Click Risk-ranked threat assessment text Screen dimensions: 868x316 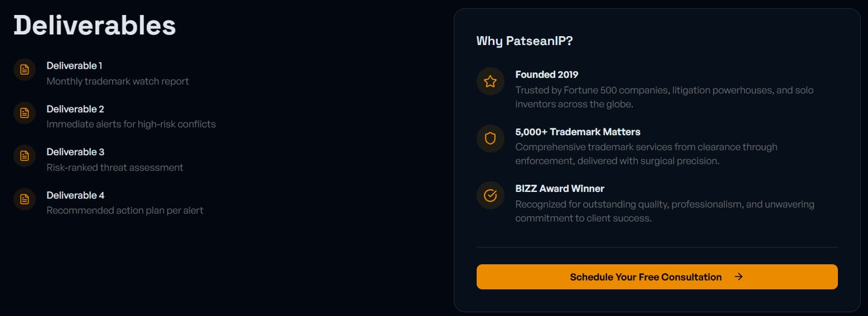point(115,167)
